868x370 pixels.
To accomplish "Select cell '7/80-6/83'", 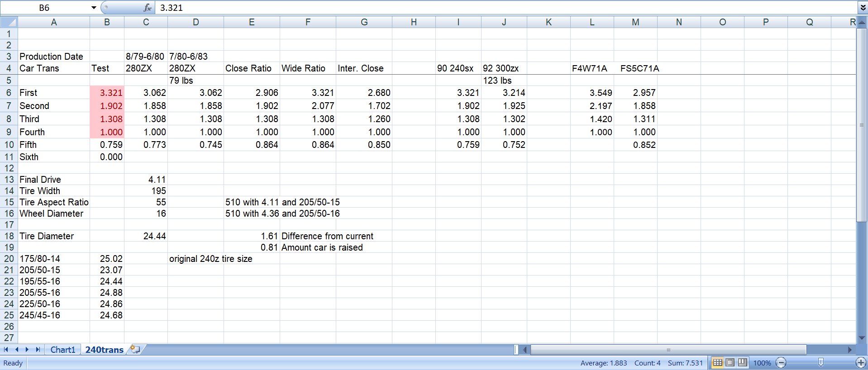I will point(196,57).
